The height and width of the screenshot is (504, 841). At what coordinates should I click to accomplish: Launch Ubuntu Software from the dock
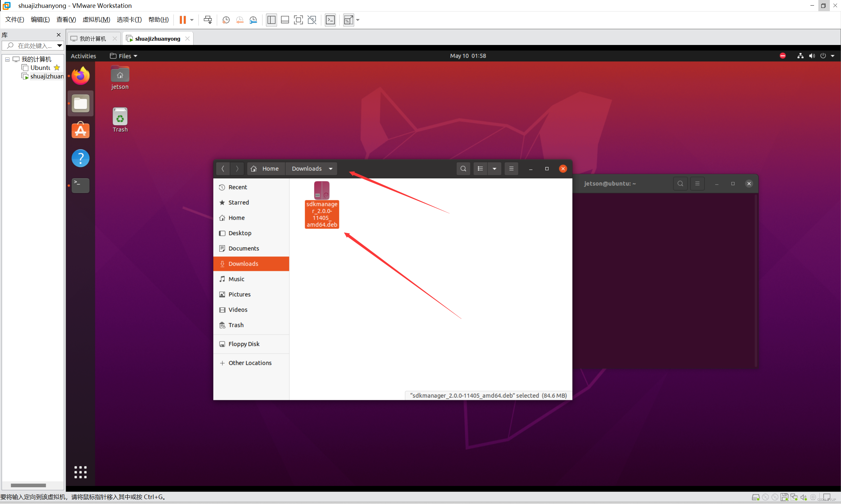pos(80,130)
